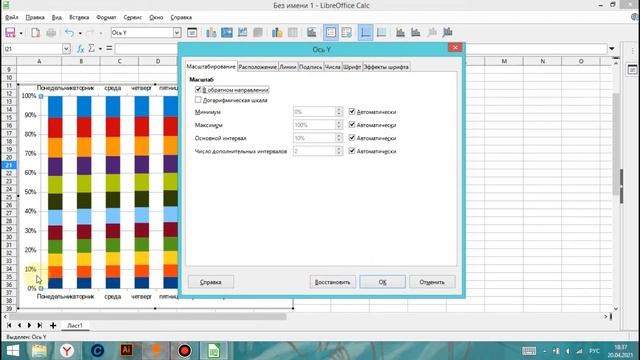Enable 'Логарифмическая шкала' checkbox

(x=198, y=100)
